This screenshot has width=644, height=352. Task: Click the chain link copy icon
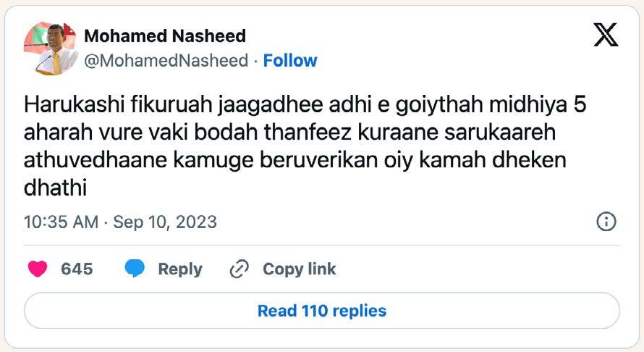pos(239,269)
